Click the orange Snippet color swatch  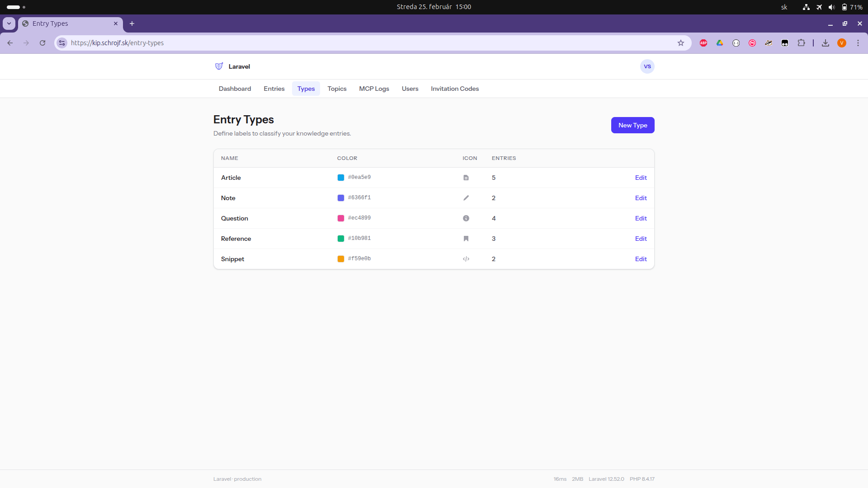(341, 259)
